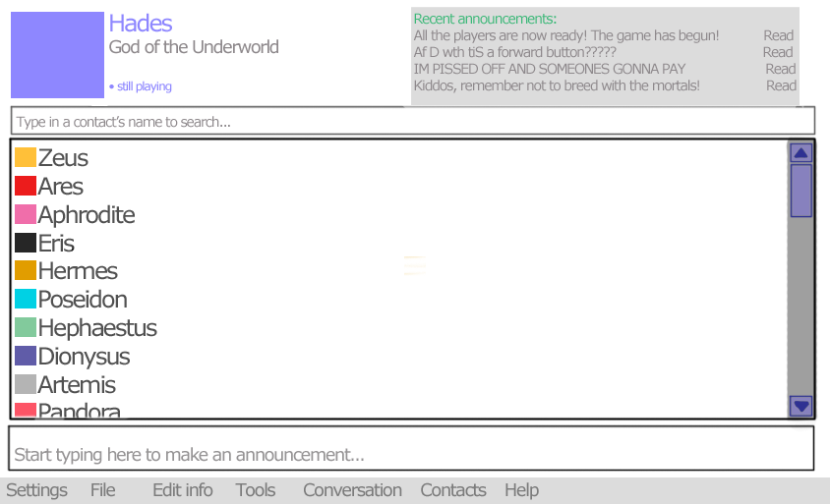Focus the contact name search field
This screenshot has height=504, width=830.
tap(412, 122)
